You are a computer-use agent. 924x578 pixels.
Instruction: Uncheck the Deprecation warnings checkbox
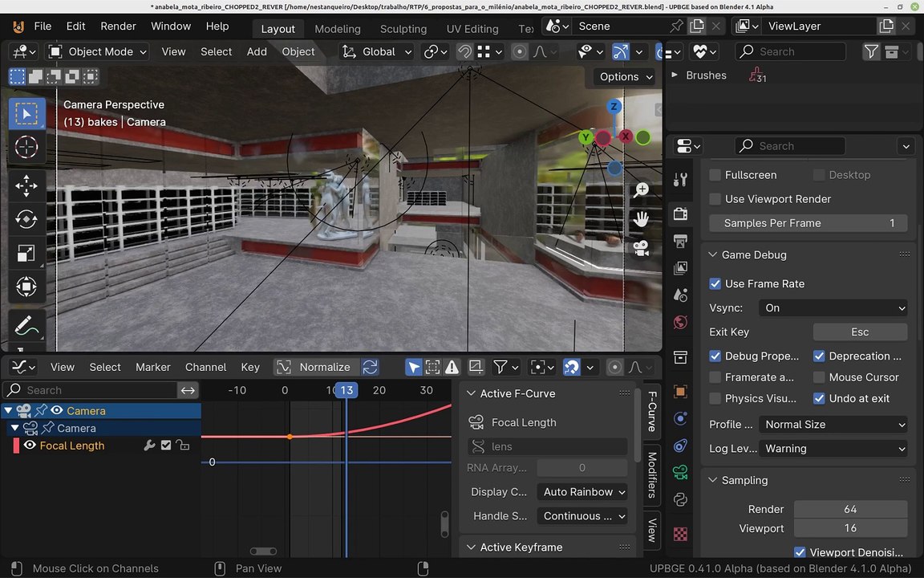click(818, 356)
